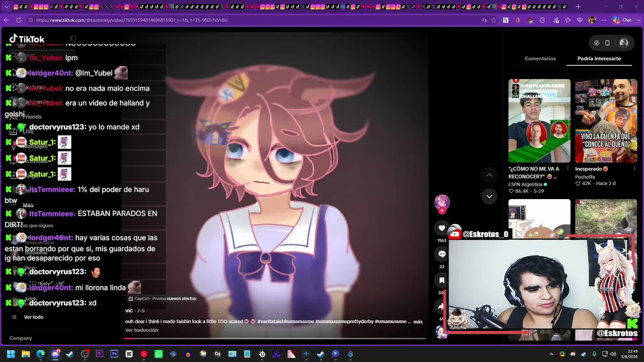Viewport: 644px width, 362px height.
Task: Click Ver todo in the sidebar
Action: coord(34,317)
